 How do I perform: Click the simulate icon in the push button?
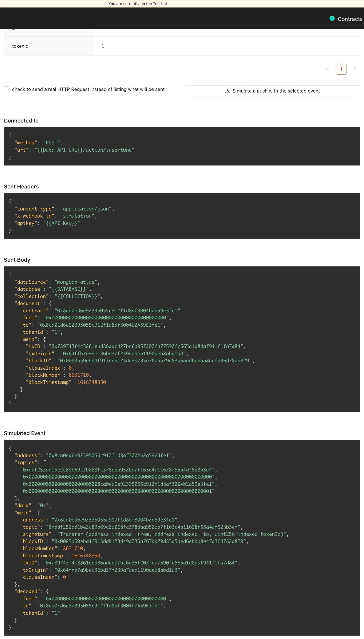coord(228,91)
